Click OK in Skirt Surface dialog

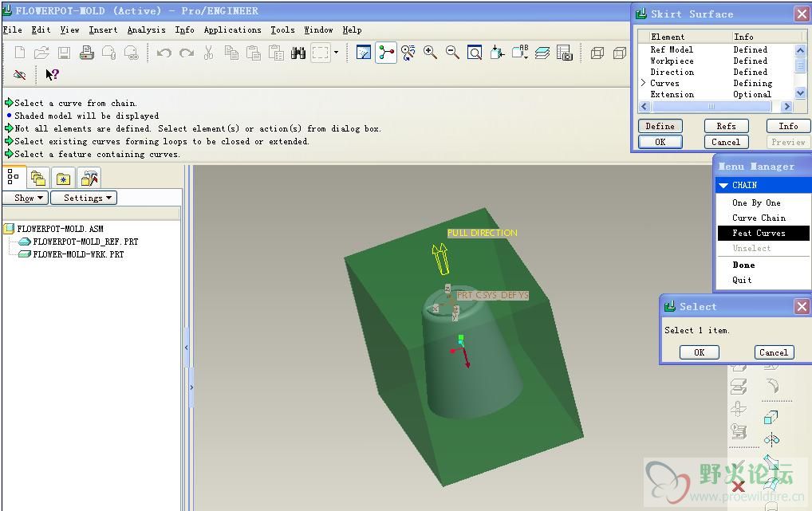pyautogui.click(x=660, y=142)
